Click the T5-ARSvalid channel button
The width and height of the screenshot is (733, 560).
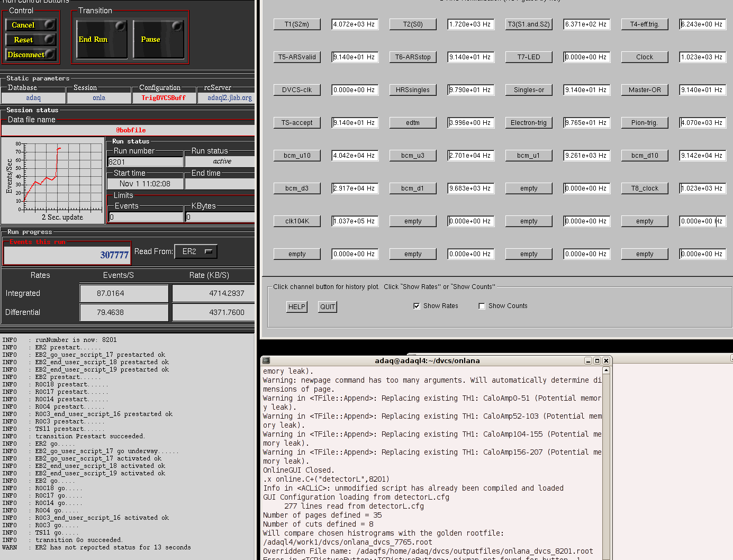297,57
